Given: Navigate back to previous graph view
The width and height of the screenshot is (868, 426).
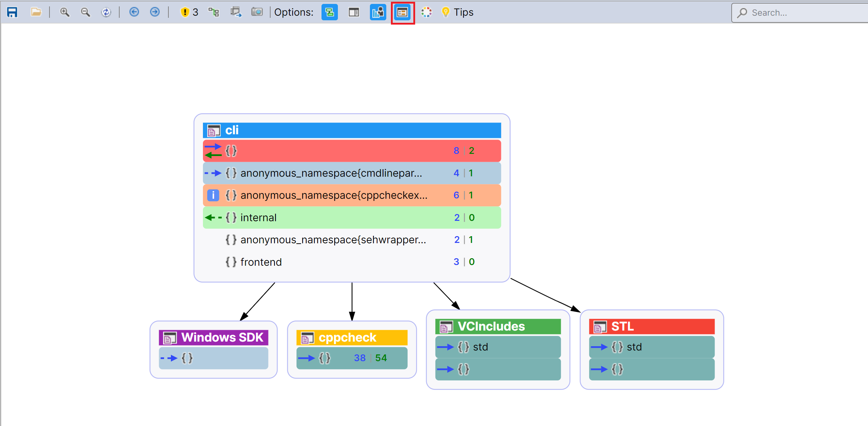Looking at the screenshot, I should click(x=134, y=12).
